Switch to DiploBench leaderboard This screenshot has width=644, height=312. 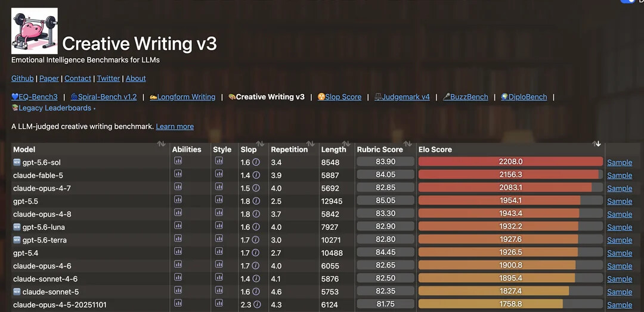524,97
